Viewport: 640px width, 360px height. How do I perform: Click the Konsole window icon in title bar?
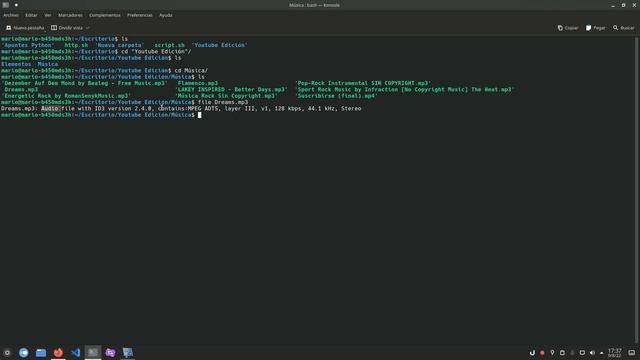[x=6, y=5]
